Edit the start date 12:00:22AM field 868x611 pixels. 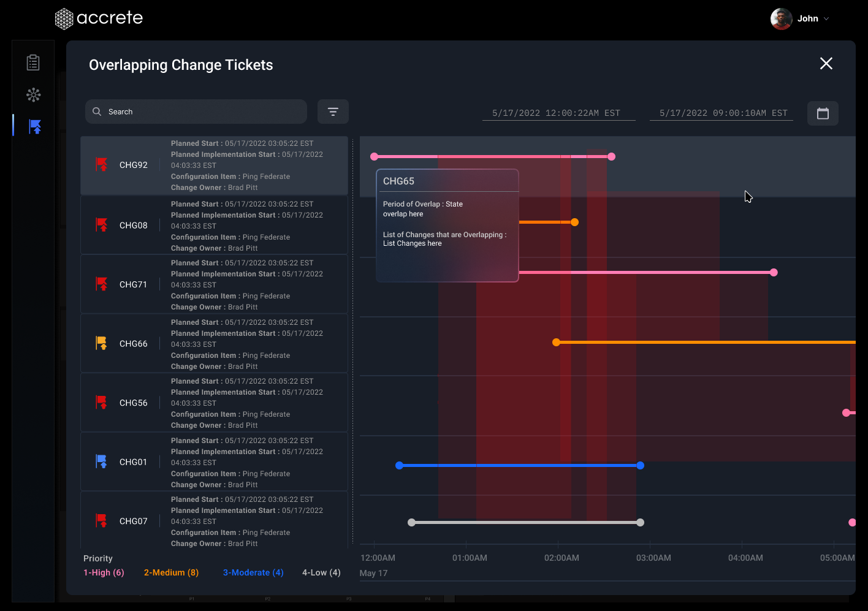[557, 113]
